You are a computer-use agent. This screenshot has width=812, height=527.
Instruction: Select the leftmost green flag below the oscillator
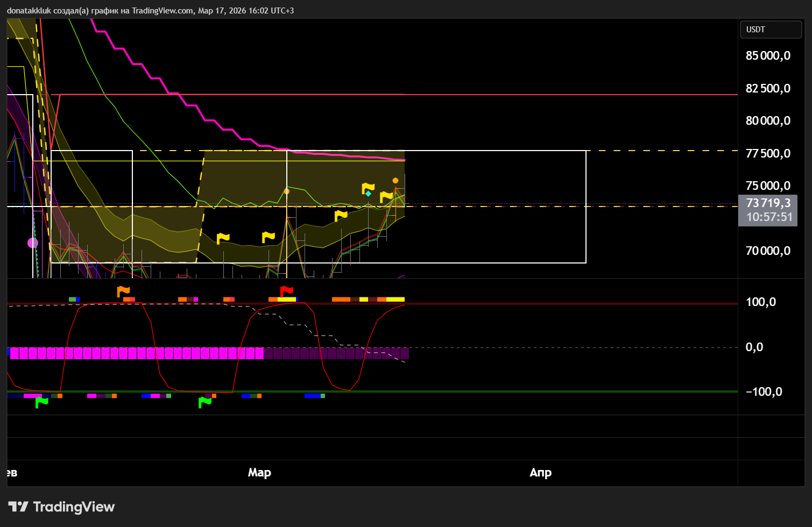tap(41, 402)
